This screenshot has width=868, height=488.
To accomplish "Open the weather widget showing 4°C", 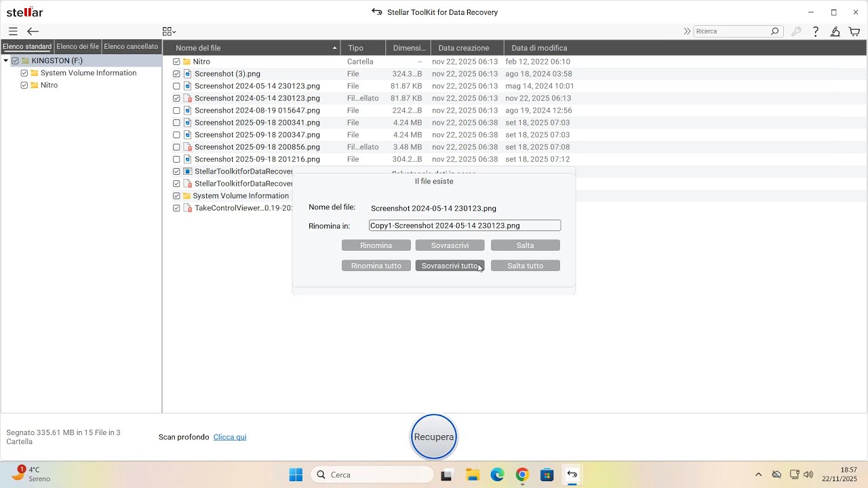I will coord(30,474).
